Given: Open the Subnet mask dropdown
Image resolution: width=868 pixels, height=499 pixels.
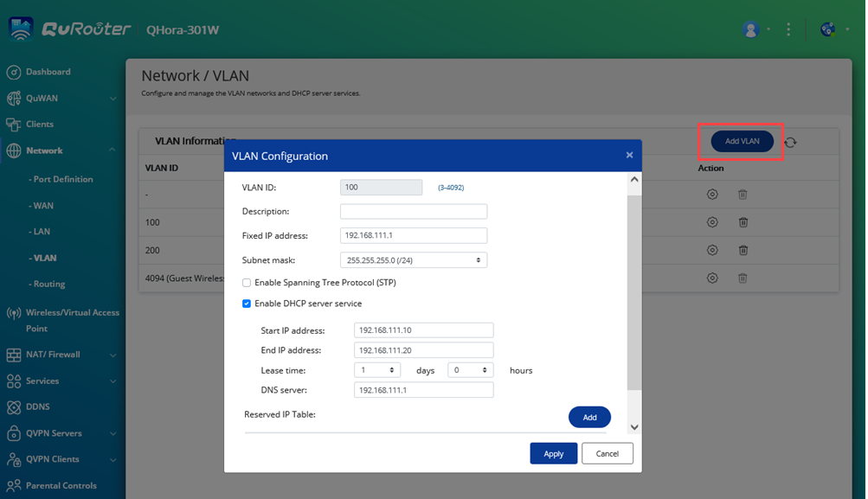Looking at the screenshot, I should click(414, 259).
